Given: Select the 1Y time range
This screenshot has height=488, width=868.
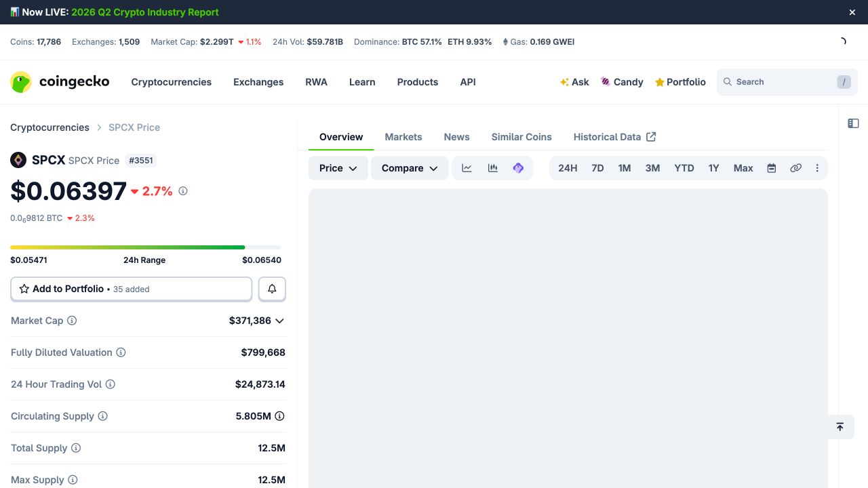Looking at the screenshot, I should (x=713, y=168).
